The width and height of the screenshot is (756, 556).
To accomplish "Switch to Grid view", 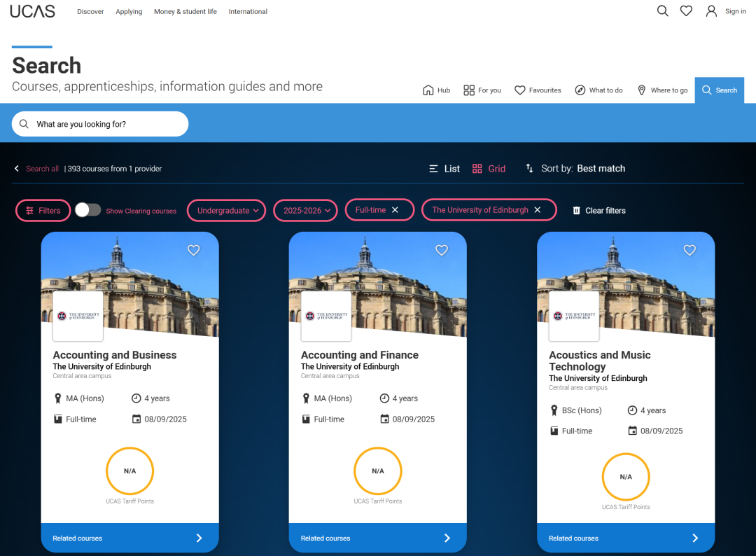I will [x=489, y=168].
